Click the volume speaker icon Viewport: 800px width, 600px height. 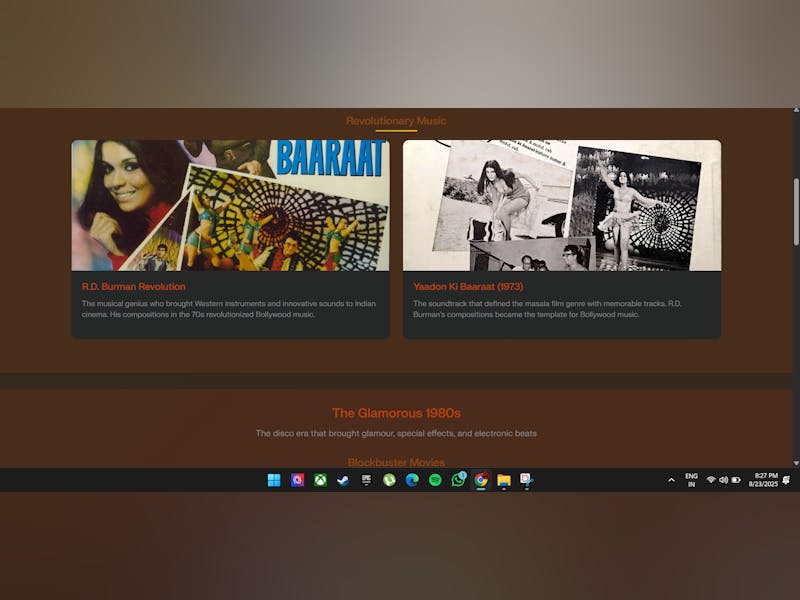pyautogui.click(x=723, y=480)
